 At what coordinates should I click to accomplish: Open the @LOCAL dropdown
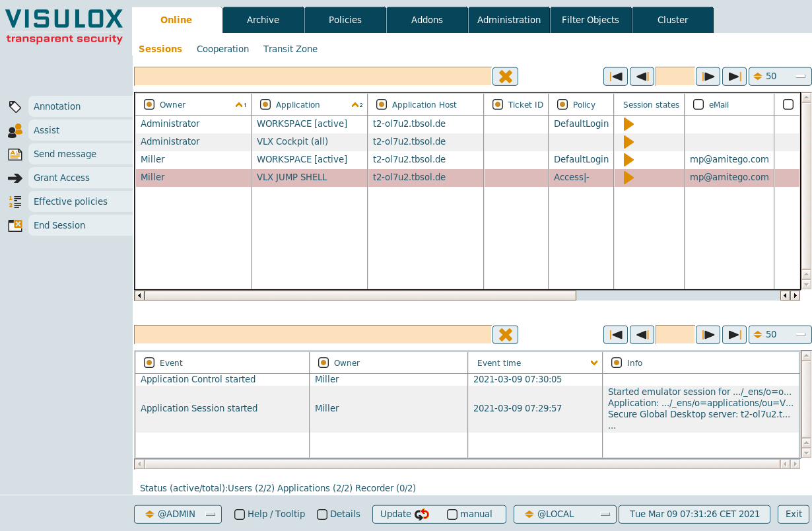(564, 514)
